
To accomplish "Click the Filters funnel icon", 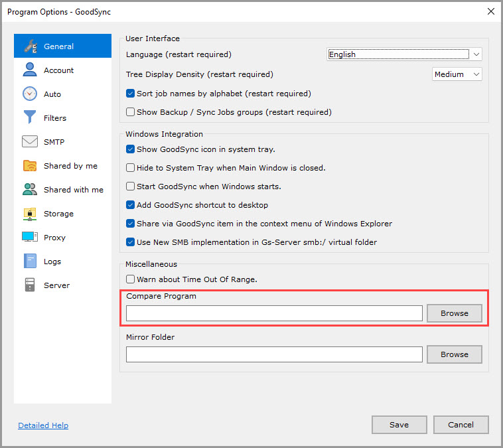I will point(30,117).
